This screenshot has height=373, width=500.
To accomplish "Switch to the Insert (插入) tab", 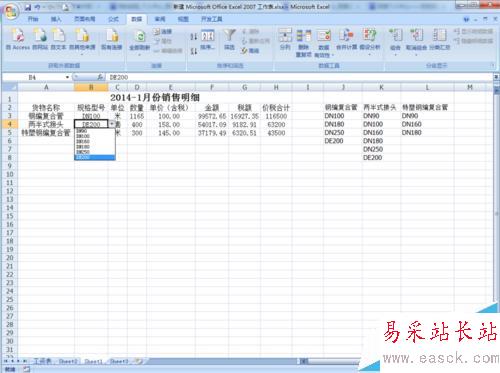I will [x=56, y=19].
